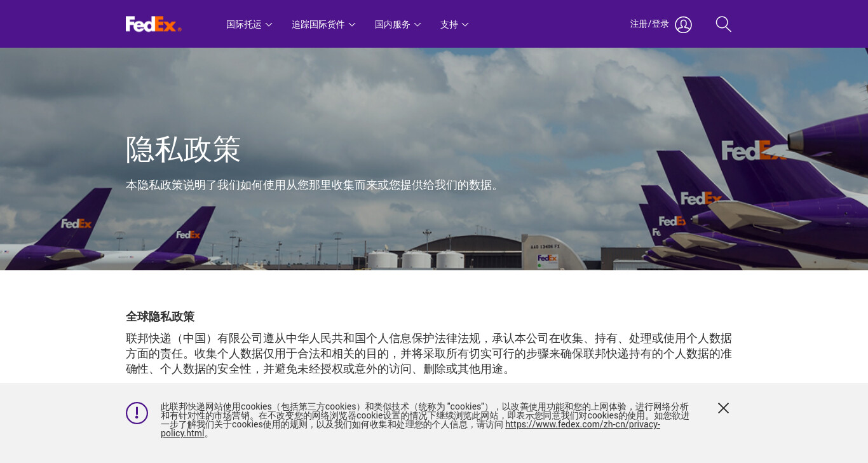Open the fedex.com privacy-policy.html link
Viewport: 868px width, 463px height.
tap(410, 429)
